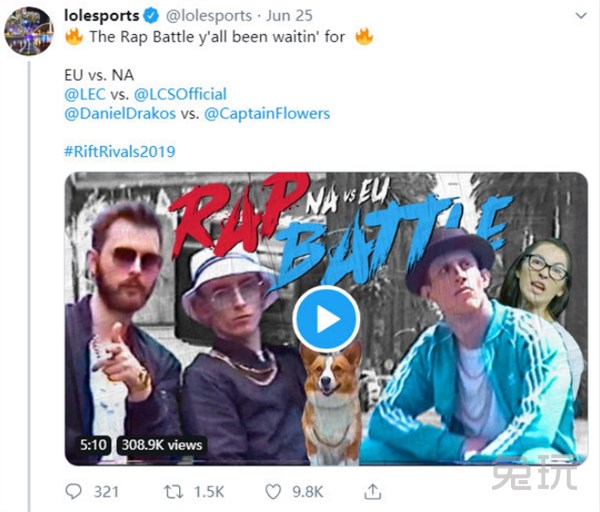Play the Rap Battle video

click(x=326, y=319)
